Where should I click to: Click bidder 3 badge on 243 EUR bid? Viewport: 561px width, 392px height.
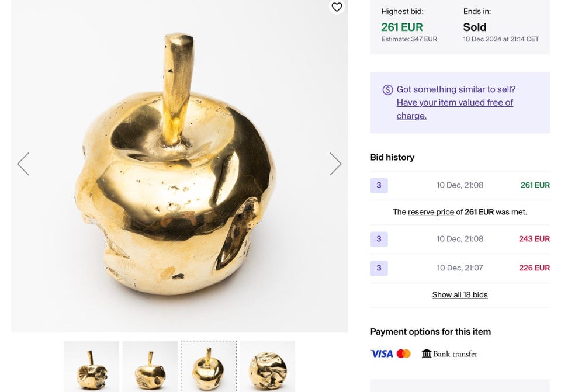coord(379,239)
